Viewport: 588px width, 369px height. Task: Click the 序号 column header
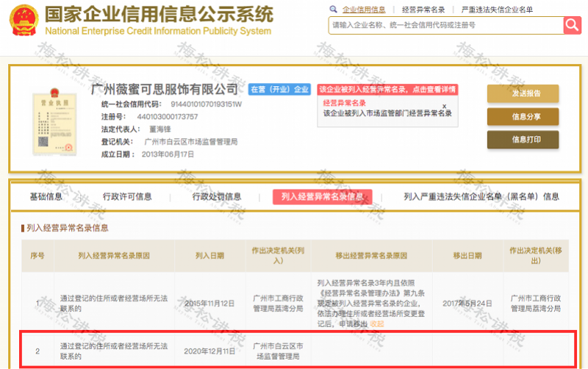[x=37, y=256]
